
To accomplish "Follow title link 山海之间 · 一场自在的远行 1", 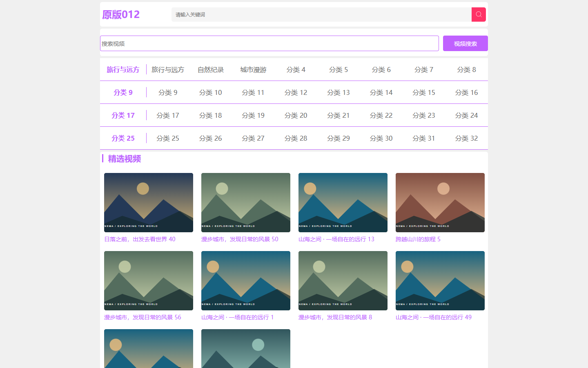I will 238,317.
